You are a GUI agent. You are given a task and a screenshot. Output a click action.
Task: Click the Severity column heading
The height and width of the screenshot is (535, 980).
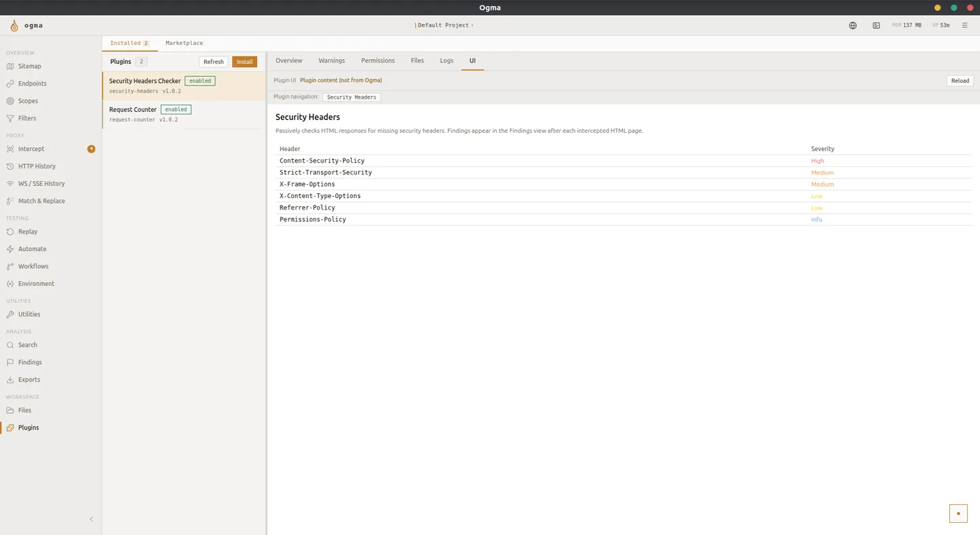pyautogui.click(x=823, y=149)
